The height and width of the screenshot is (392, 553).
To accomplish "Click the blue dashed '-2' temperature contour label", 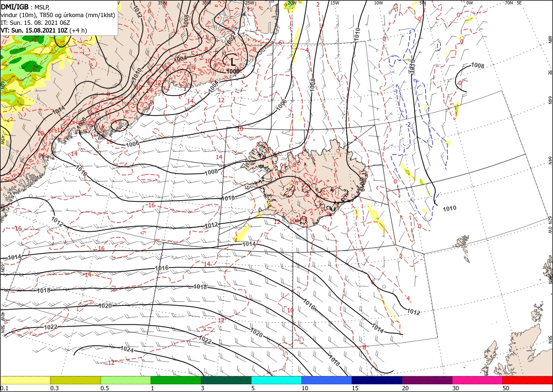I will 408,124.
